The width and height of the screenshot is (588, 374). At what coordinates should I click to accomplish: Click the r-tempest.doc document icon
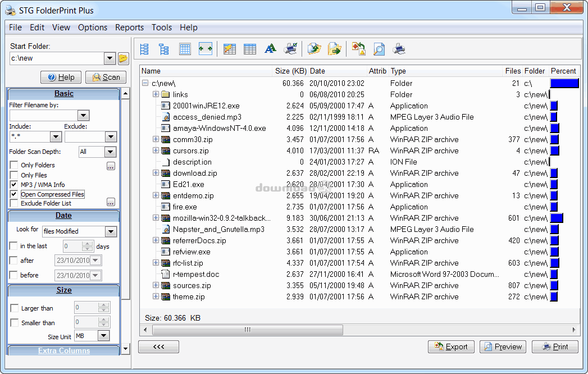[x=165, y=274]
